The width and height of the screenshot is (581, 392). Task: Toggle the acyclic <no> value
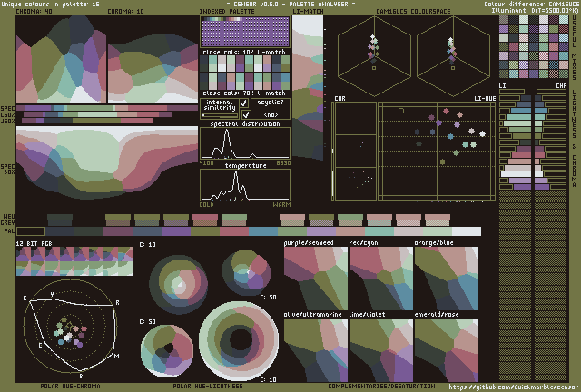[x=271, y=114]
